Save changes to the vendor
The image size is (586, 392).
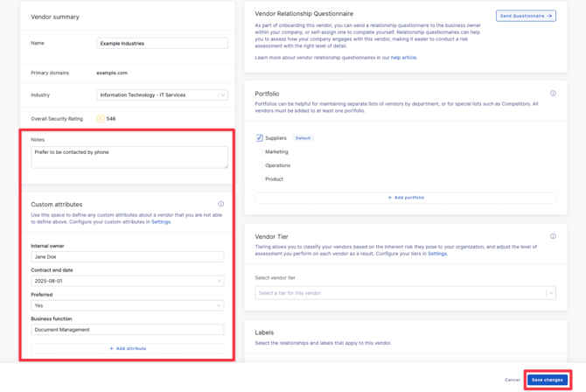click(547, 380)
